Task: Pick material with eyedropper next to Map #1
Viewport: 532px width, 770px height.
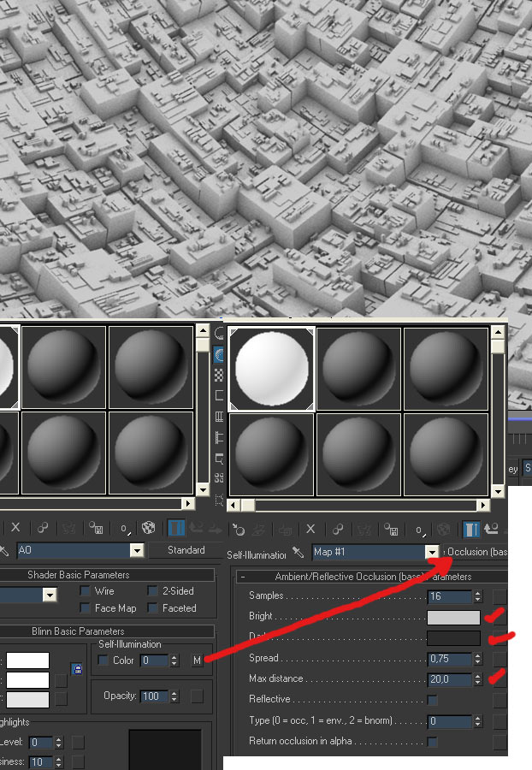Action: tap(298, 552)
